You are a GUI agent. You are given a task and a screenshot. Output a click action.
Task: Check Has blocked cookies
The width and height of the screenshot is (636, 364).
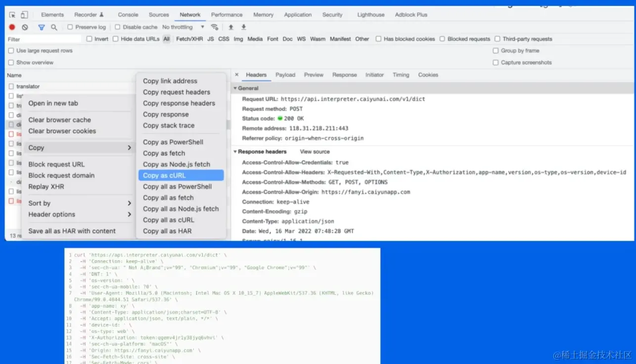click(x=378, y=39)
